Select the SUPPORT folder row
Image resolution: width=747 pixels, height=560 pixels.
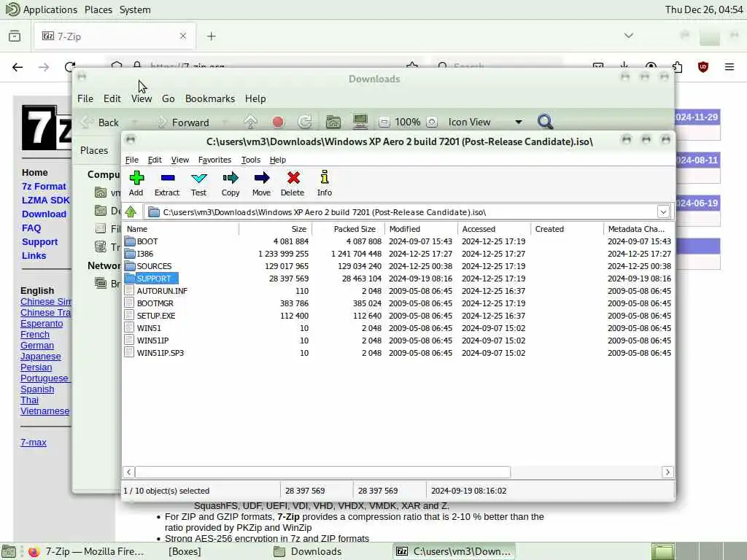tap(398, 278)
